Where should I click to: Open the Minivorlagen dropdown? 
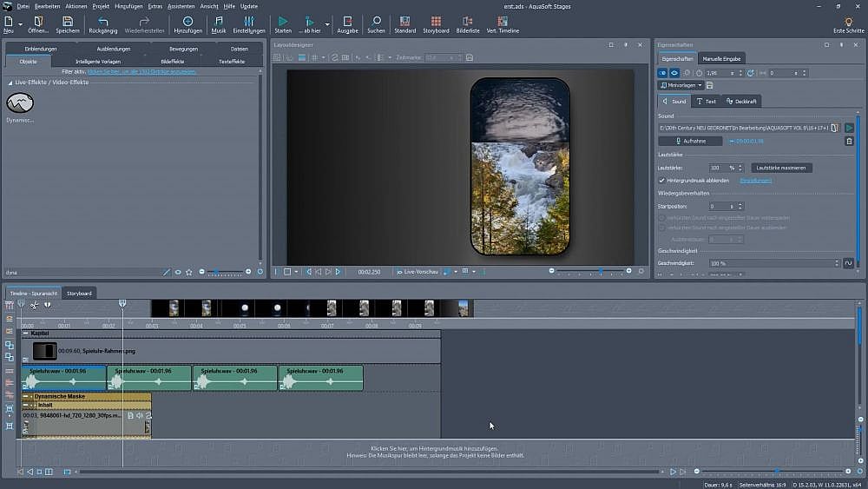(x=680, y=85)
